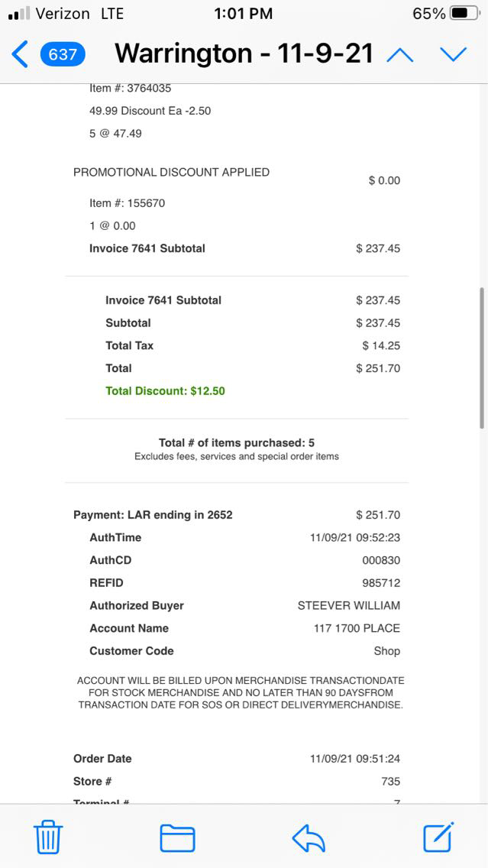This screenshot has width=488, height=868.
Task: Compose a new message
Action: pyautogui.click(x=439, y=837)
